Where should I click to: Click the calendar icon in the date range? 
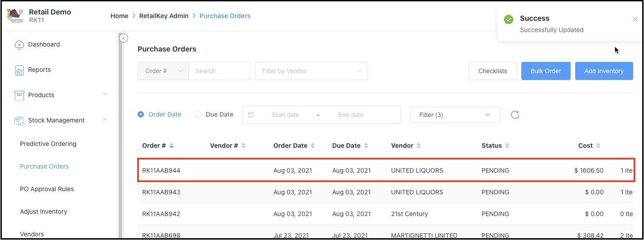coord(251,115)
